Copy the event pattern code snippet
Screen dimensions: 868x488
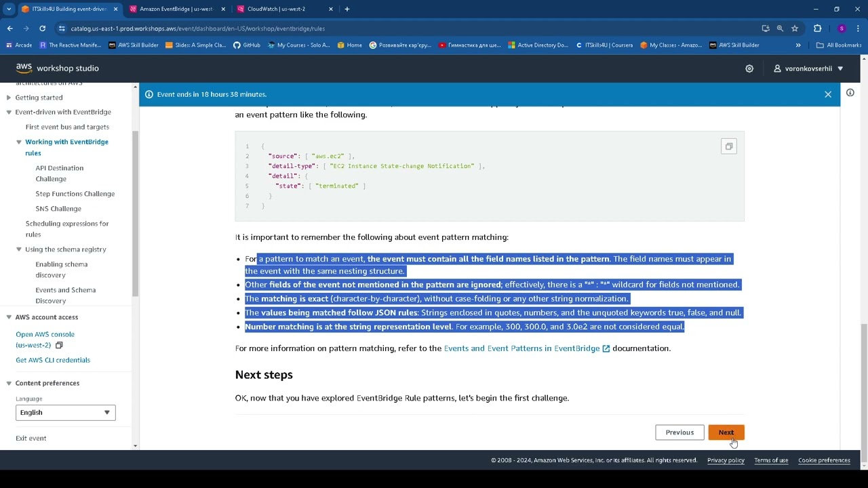[729, 146]
